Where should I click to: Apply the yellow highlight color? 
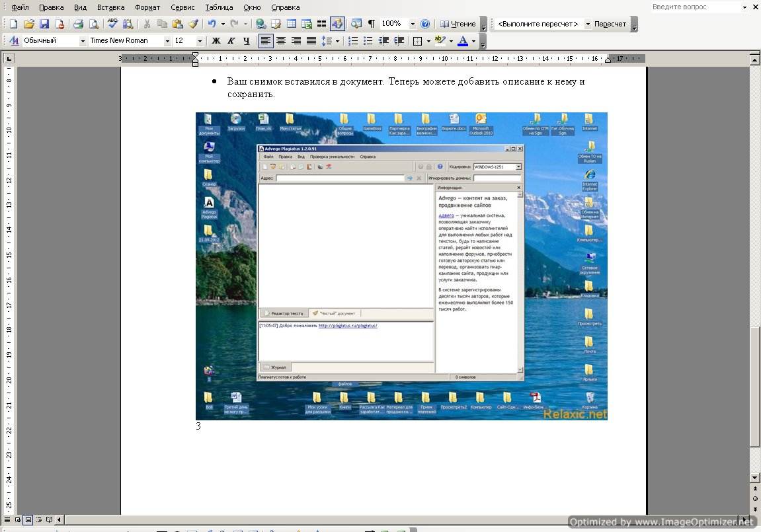[440, 41]
